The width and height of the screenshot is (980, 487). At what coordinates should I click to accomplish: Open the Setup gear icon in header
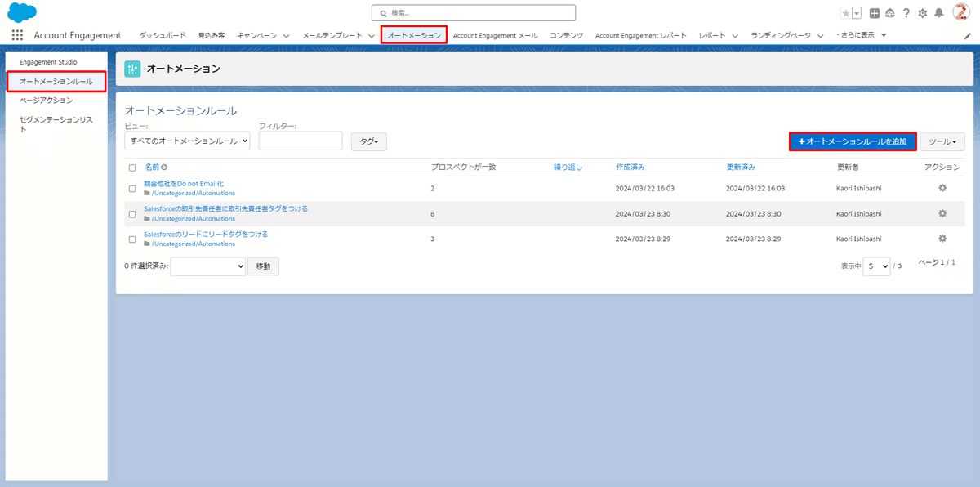coord(923,13)
